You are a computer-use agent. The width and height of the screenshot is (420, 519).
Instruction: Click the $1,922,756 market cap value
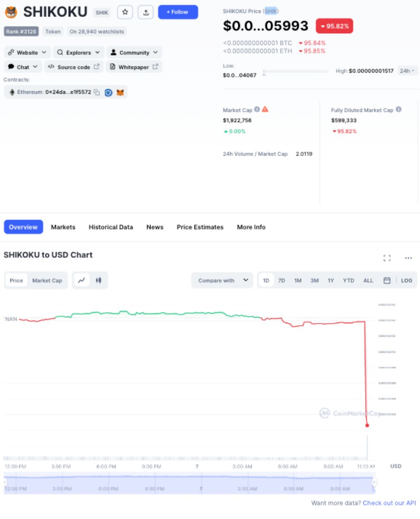pos(237,120)
